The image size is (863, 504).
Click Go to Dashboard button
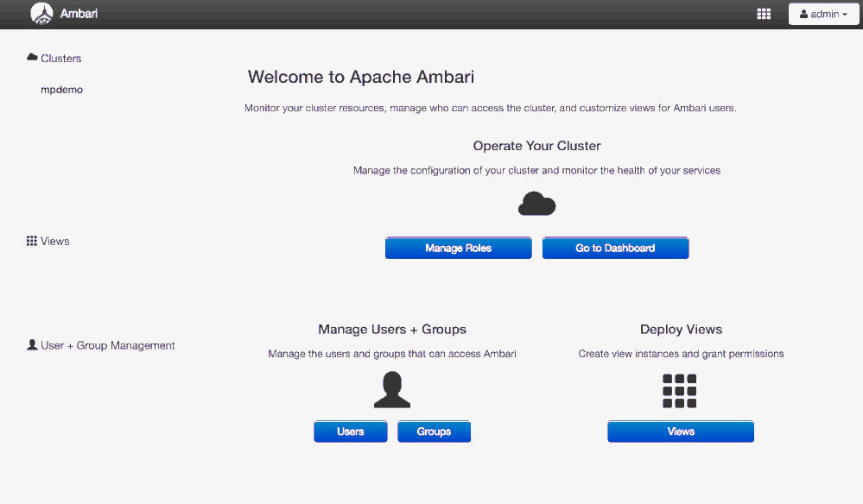(x=615, y=248)
